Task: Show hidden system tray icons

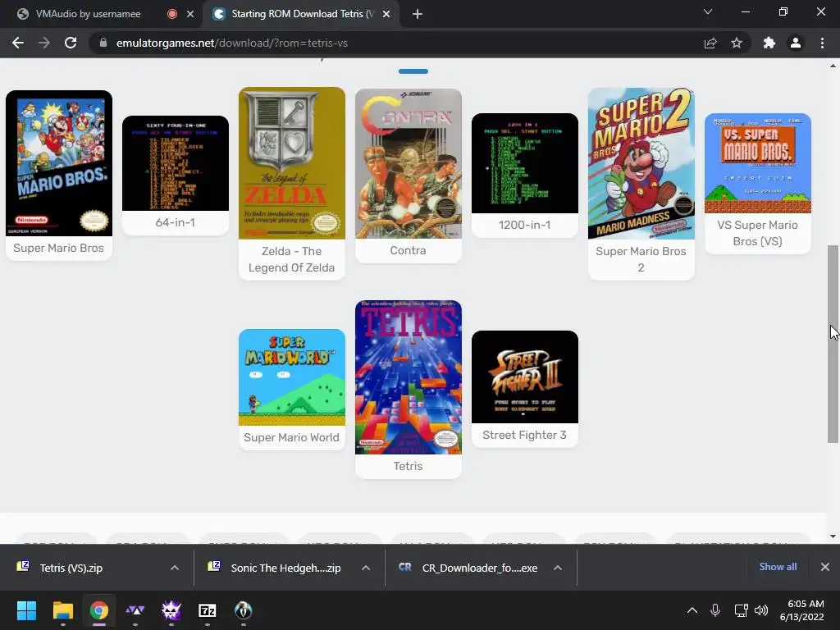Action: (x=692, y=610)
